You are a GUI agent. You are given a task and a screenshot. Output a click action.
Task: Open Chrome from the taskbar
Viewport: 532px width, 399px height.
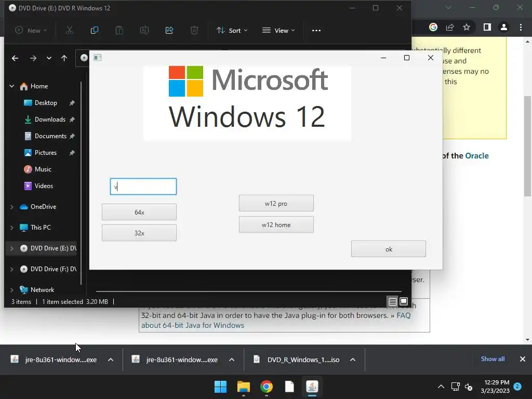tap(267, 387)
